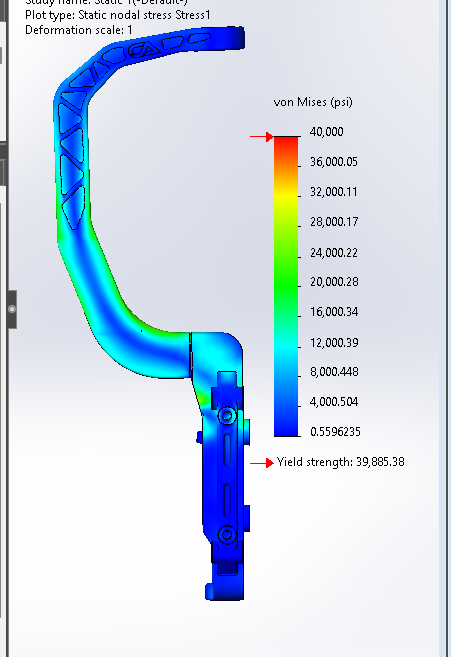Click the 12,000.39 legend value

334,343
